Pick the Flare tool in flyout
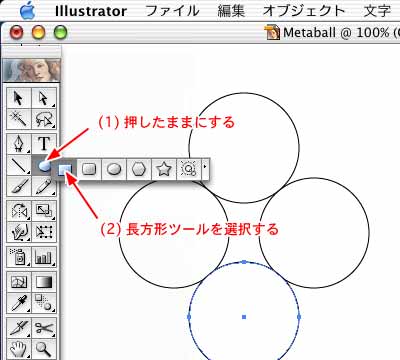 tap(189, 169)
